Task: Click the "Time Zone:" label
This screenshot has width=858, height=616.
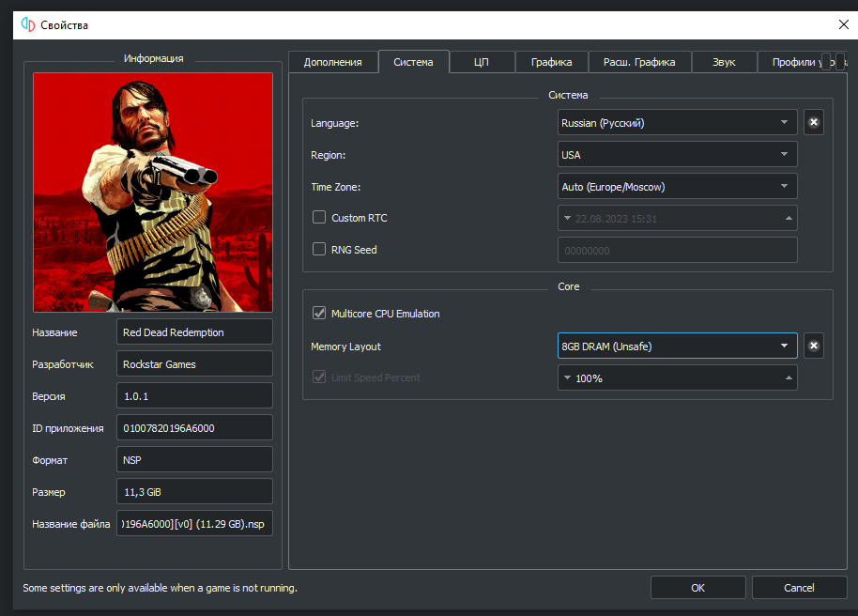Action: click(x=335, y=187)
